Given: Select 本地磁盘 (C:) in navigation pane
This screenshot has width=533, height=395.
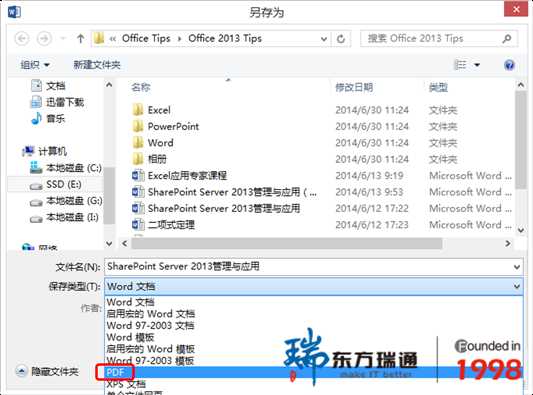Looking at the screenshot, I should tap(74, 168).
